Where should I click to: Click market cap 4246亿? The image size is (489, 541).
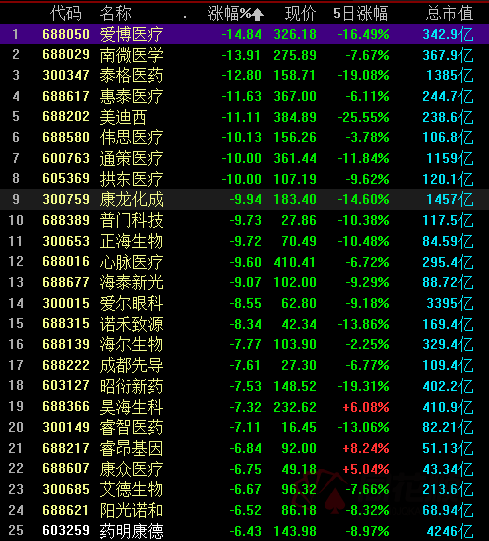(x=450, y=531)
